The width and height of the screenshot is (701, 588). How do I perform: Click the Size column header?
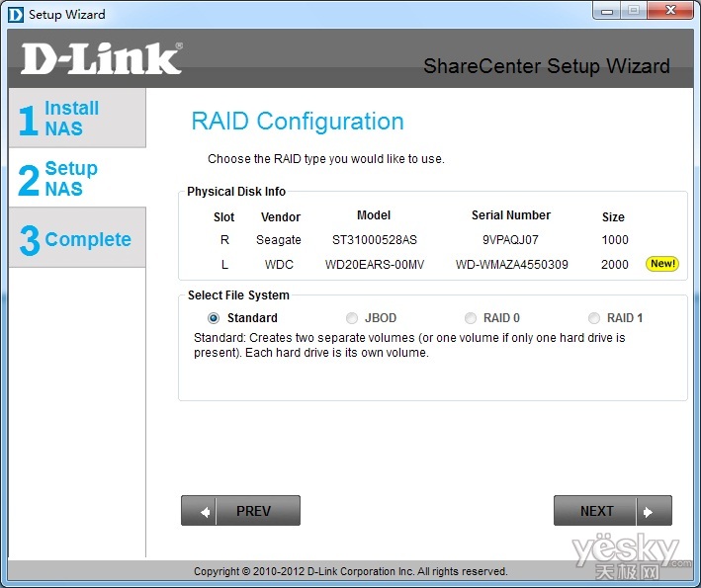point(613,217)
